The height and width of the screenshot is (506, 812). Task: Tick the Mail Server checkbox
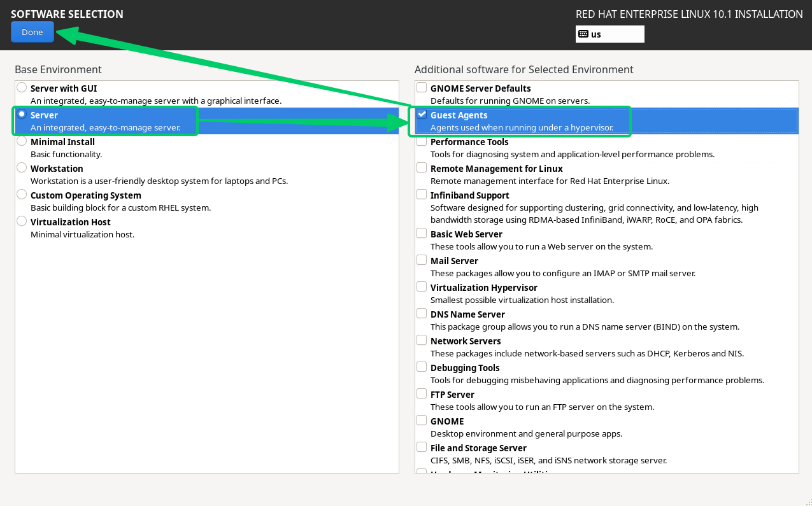(x=422, y=260)
